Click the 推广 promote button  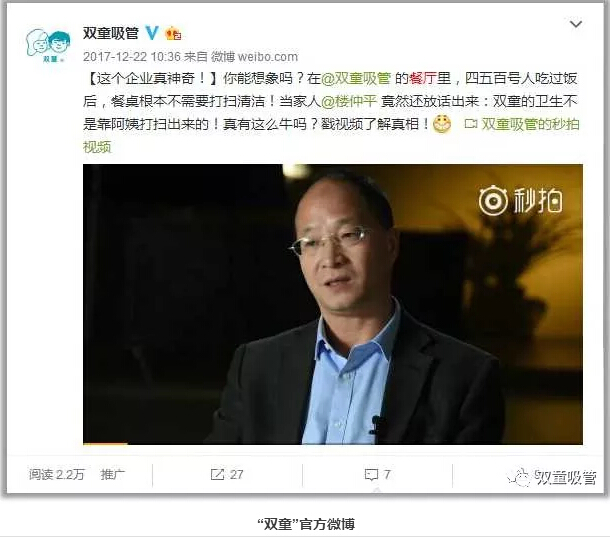[112, 474]
